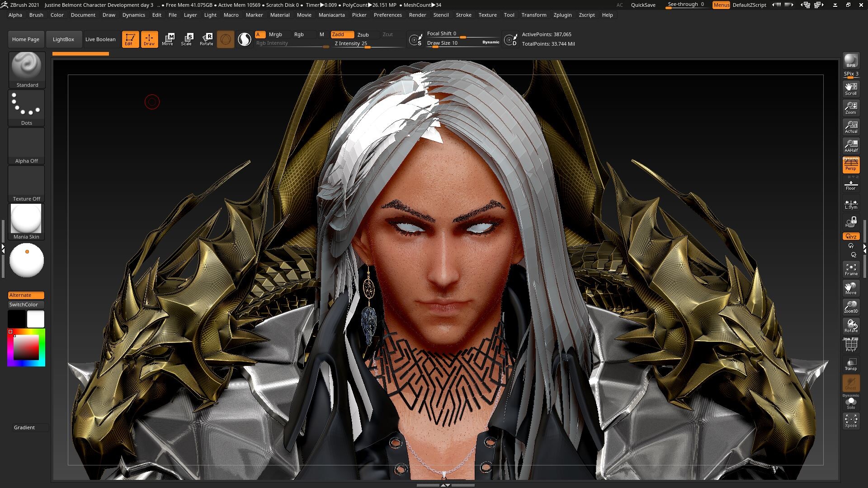868x488 pixels.
Task: Click the Live Boolean button
Action: coord(100,39)
